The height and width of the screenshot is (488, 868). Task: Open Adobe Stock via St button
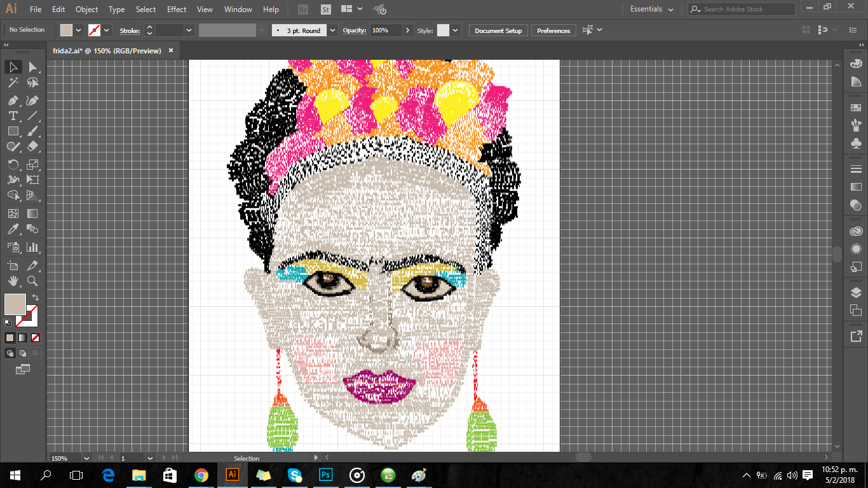[325, 10]
